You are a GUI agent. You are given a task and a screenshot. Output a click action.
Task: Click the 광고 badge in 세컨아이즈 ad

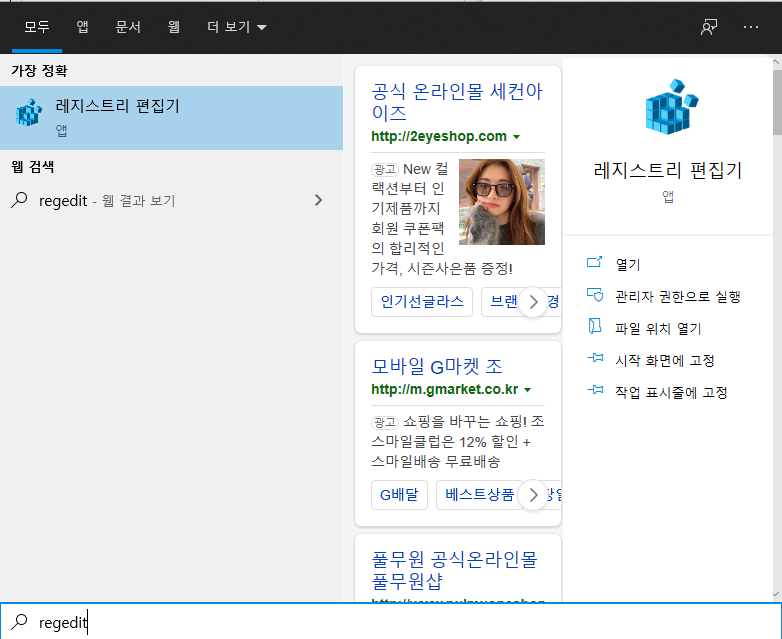click(385, 170)
